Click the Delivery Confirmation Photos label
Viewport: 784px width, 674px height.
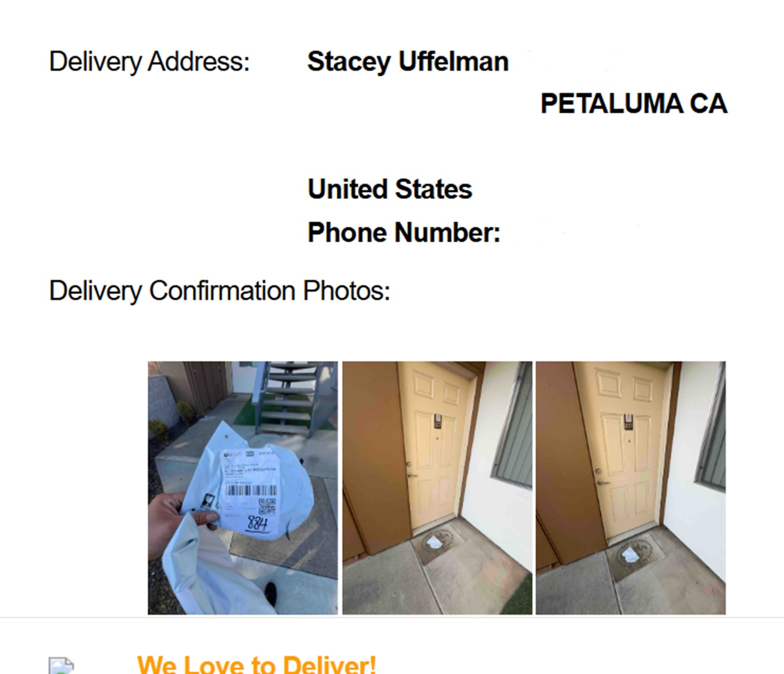click(x=219, y=291)
